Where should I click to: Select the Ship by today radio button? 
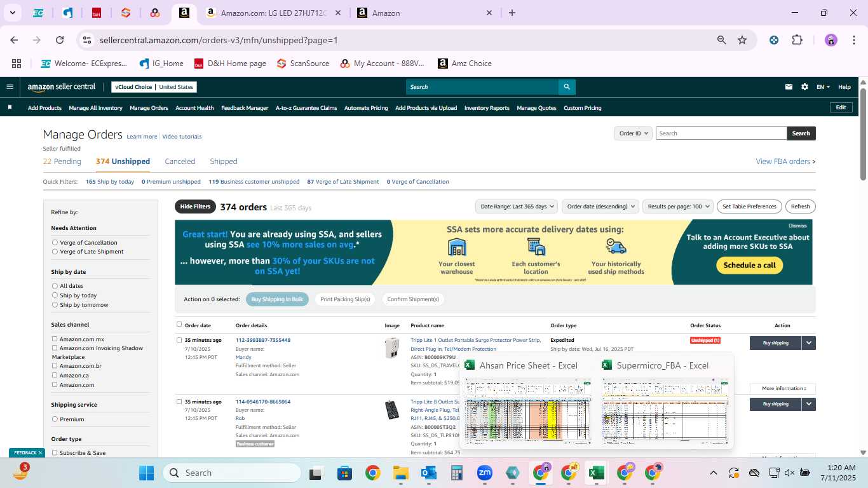click(x=55, y=295)
